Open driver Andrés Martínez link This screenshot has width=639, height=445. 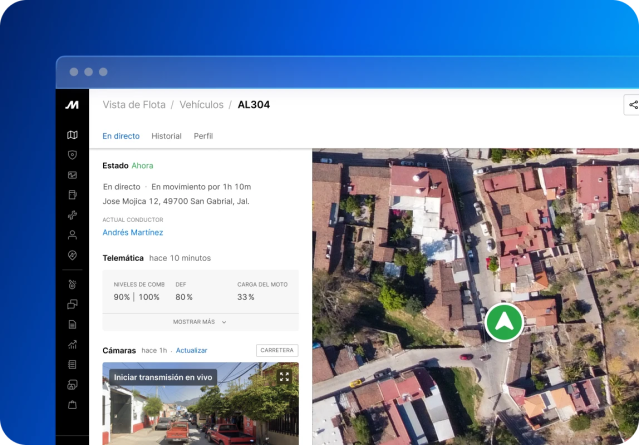pyautogui.click(x=133, y=232)
